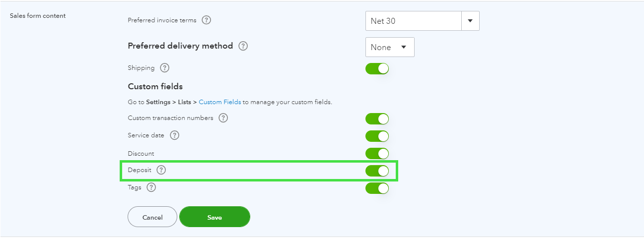The height and width of the screenshot is (238, 644).
Task: Turn off the Tags toggle
Action: (x=377, y=188)
